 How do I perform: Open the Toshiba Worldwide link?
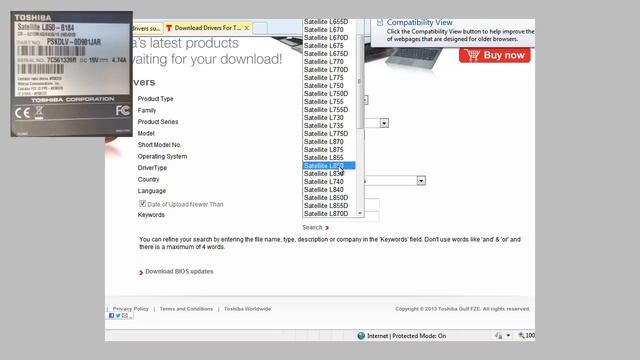point(247,309)
